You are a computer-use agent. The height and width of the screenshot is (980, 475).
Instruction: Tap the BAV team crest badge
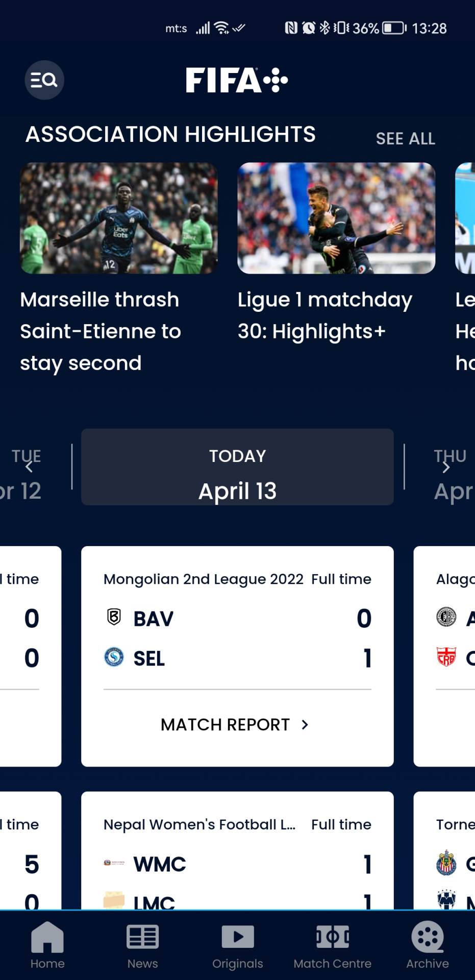coord(112,618)
